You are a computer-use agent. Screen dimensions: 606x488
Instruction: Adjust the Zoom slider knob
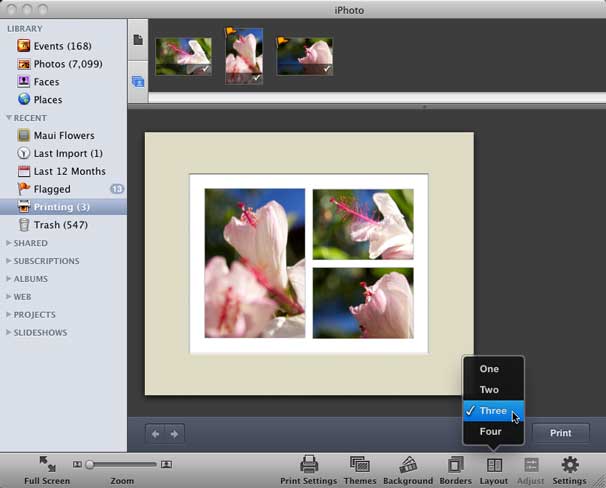click(90, 464)
